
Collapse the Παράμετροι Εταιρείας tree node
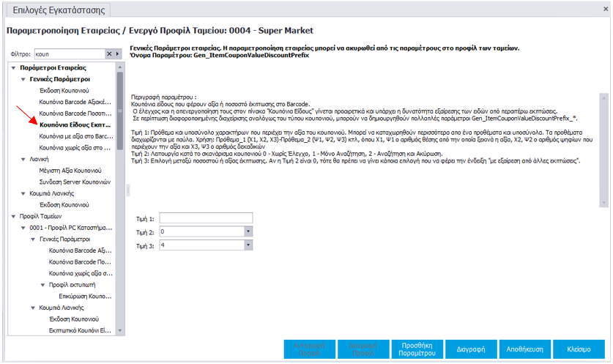pyautogui.click(x=13, y=67)
